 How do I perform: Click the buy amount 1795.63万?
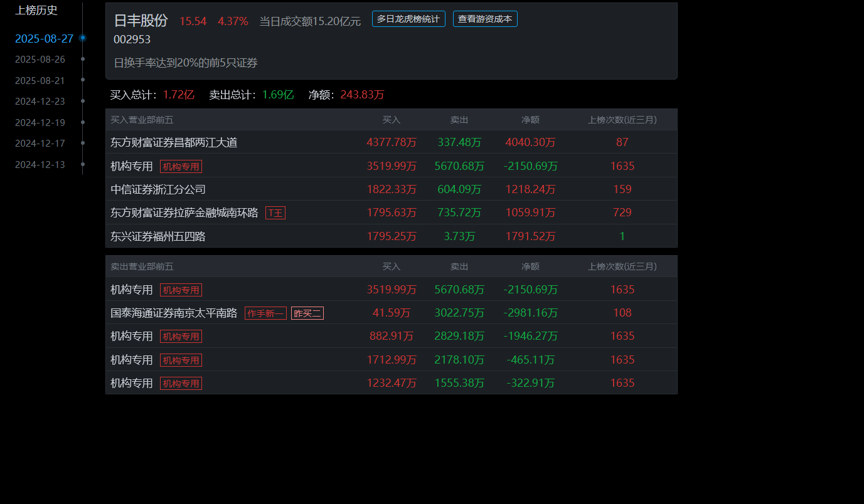(x=392, y=213)
